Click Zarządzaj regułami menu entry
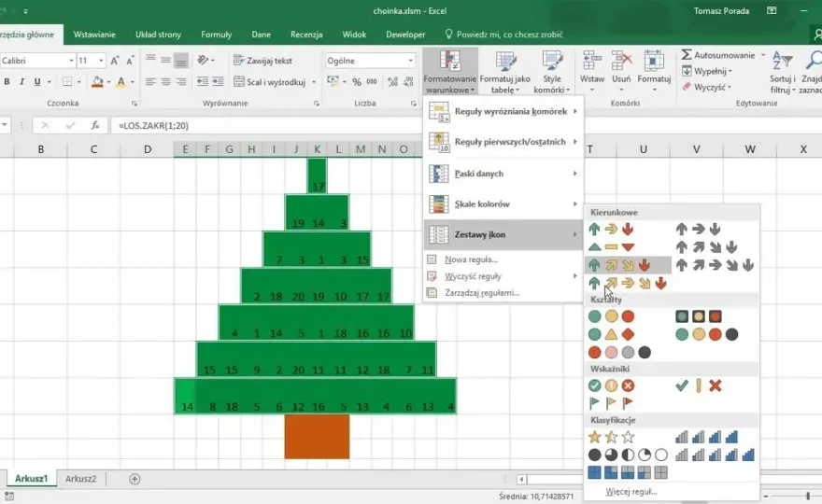Image resolution: width=822 pixels, height=504 pixels. point(503,293)
